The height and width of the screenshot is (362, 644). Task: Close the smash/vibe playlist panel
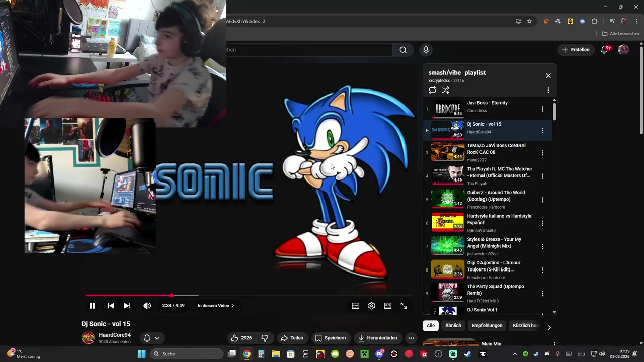click(548, 76)
